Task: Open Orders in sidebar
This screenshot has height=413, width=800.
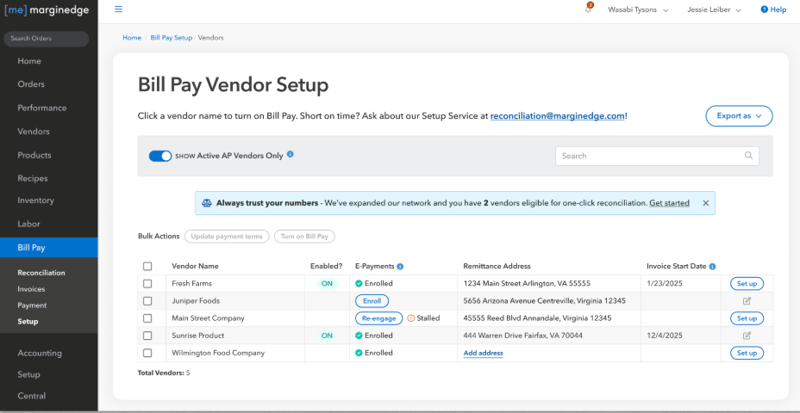Action: 31,84
